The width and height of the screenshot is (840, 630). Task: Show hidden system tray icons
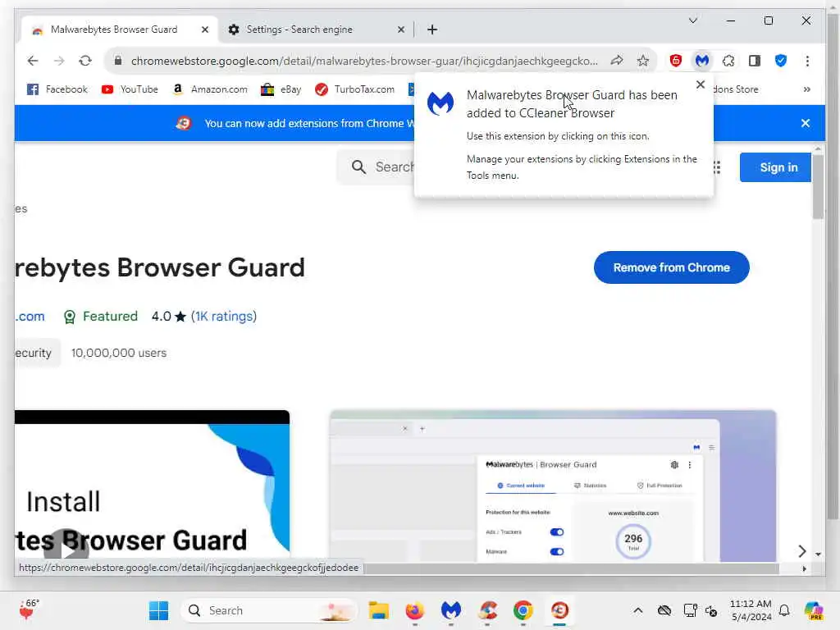637,610
